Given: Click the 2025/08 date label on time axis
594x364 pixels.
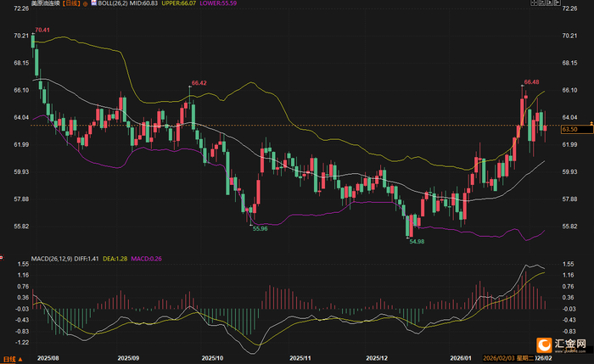Looking at the screenshot, I should click(48, 358).
